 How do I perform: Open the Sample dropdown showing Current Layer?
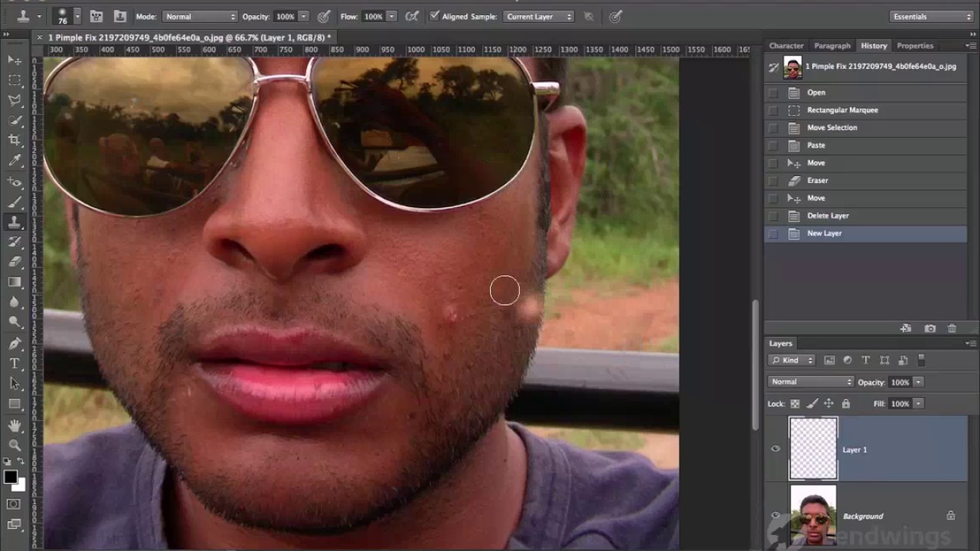coord(538,16)
